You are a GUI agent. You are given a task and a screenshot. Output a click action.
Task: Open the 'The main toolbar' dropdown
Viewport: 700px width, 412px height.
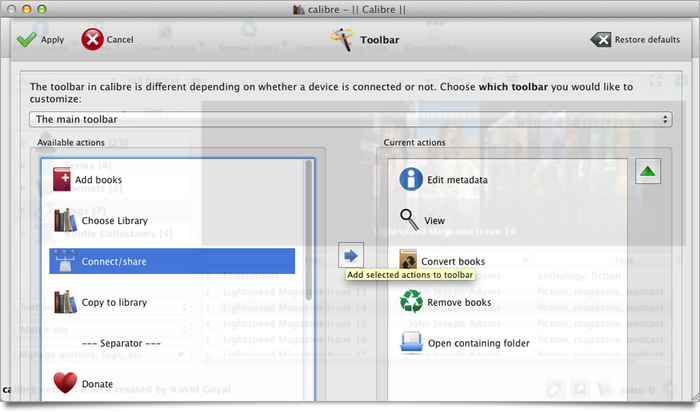point(350,119)
